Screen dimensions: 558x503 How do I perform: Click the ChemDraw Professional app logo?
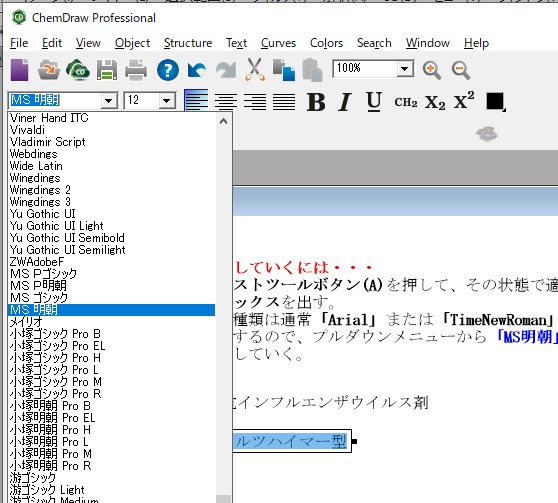[x=19, y=17]
